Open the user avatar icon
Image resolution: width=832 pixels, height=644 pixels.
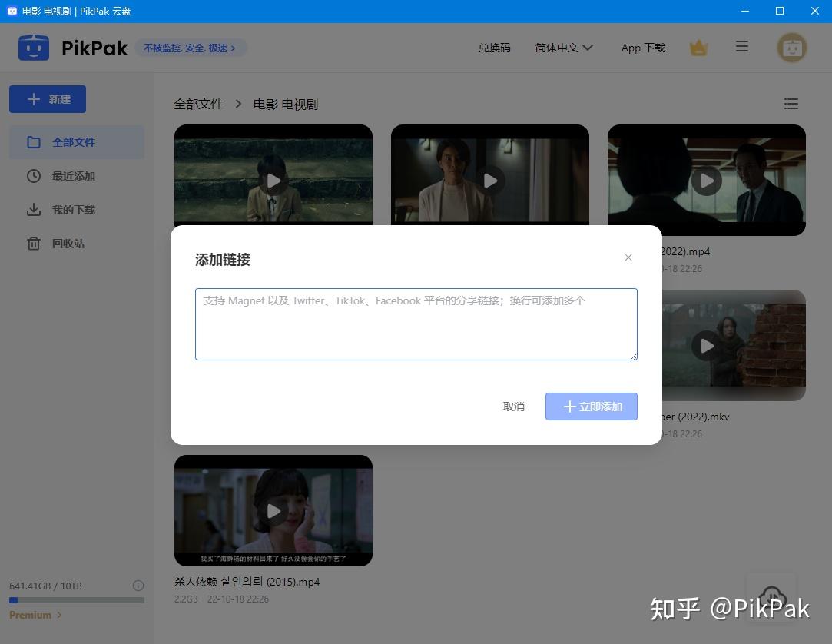(x=791, y=47)
